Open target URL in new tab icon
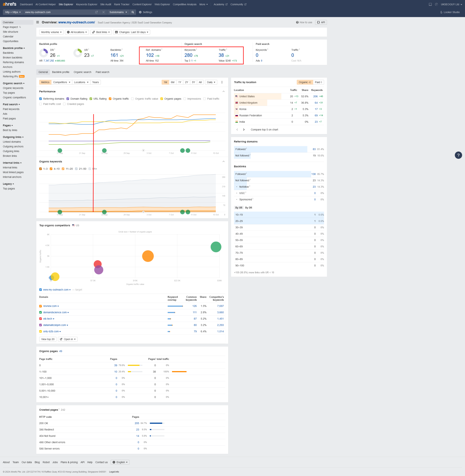The width and height of the screenshot is (465, 476). [96, 12]
